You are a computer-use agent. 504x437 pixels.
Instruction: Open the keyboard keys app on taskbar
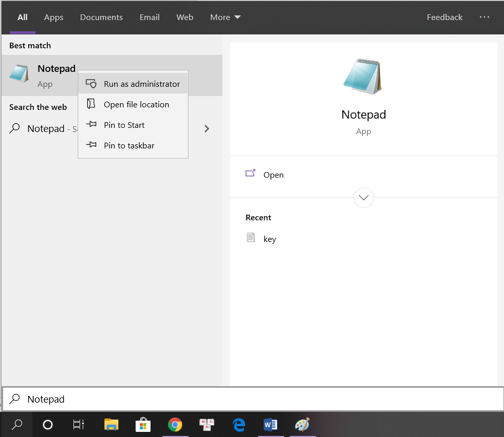[207, 425]
